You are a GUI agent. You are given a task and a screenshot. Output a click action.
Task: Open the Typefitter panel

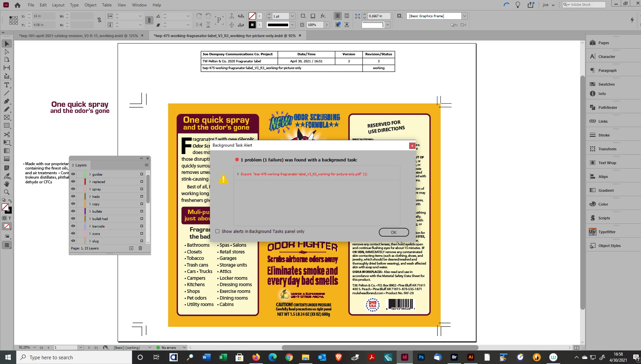click(x=607, y=232)
